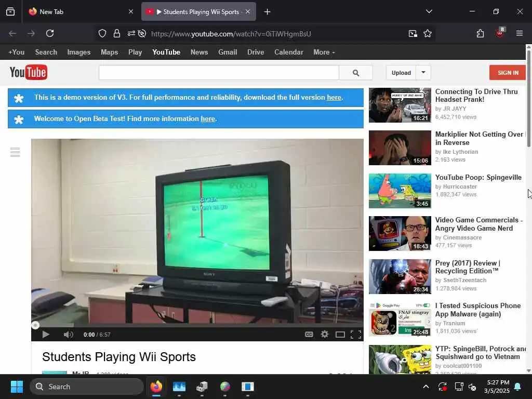Enter fullscreen on the video player

[x=355, y=335]
